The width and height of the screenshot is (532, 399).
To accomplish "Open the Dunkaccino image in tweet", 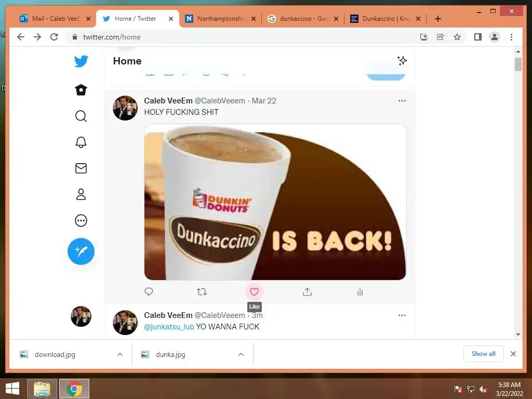I will tap(275, 202).
